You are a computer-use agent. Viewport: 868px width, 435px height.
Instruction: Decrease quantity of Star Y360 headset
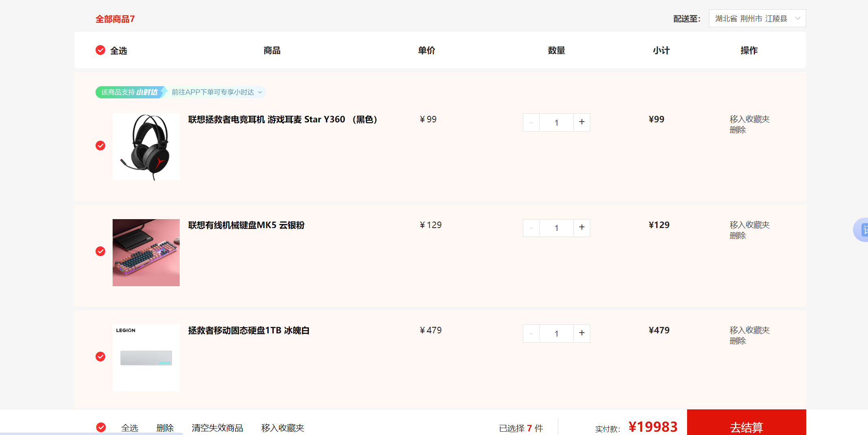[x=531, y=122]
